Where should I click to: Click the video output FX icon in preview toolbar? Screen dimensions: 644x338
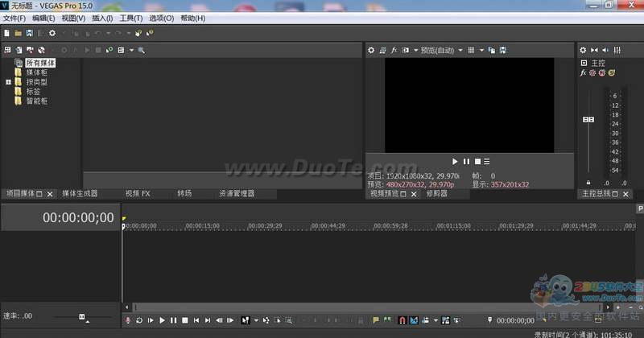click(x=394, y=50)
